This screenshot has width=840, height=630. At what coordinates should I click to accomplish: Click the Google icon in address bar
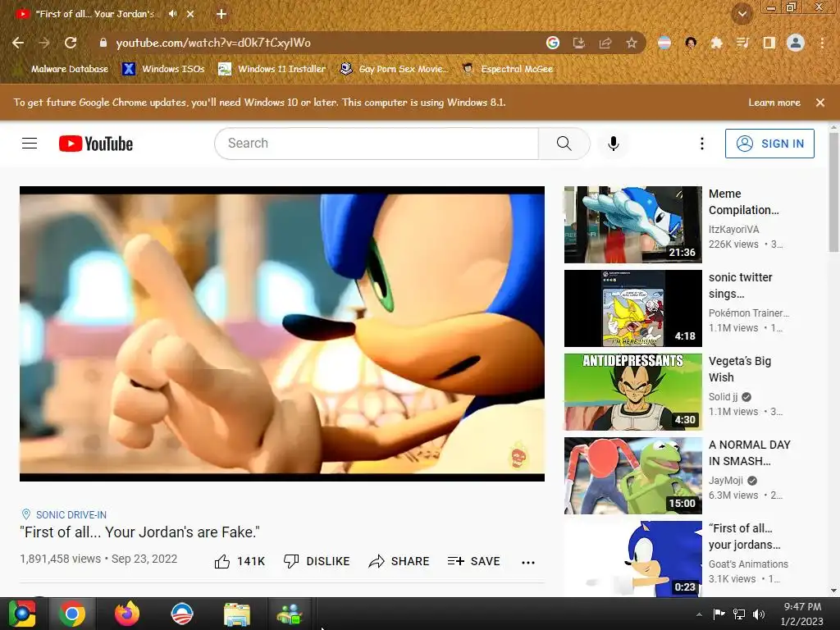click(x=553, y=43)
